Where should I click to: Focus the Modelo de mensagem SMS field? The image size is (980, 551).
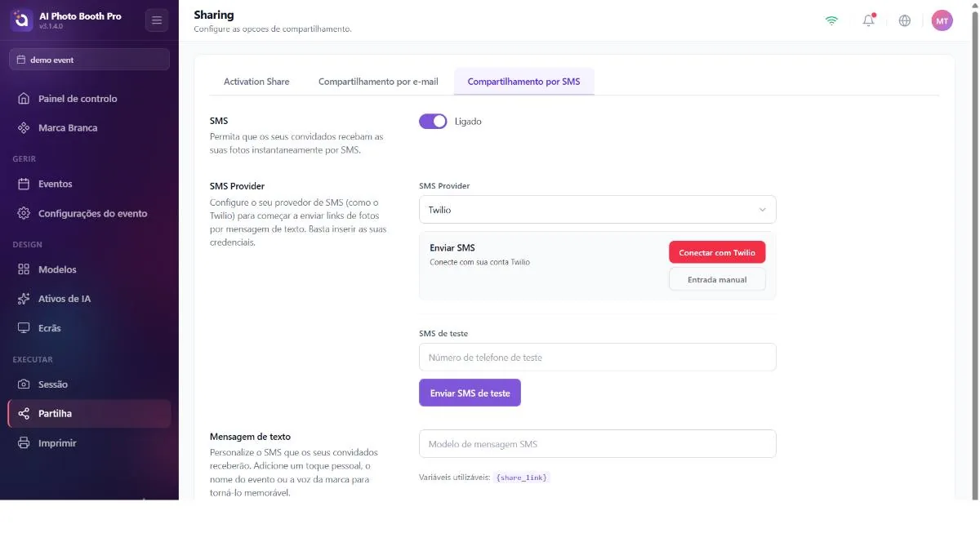tap(597, 444)
